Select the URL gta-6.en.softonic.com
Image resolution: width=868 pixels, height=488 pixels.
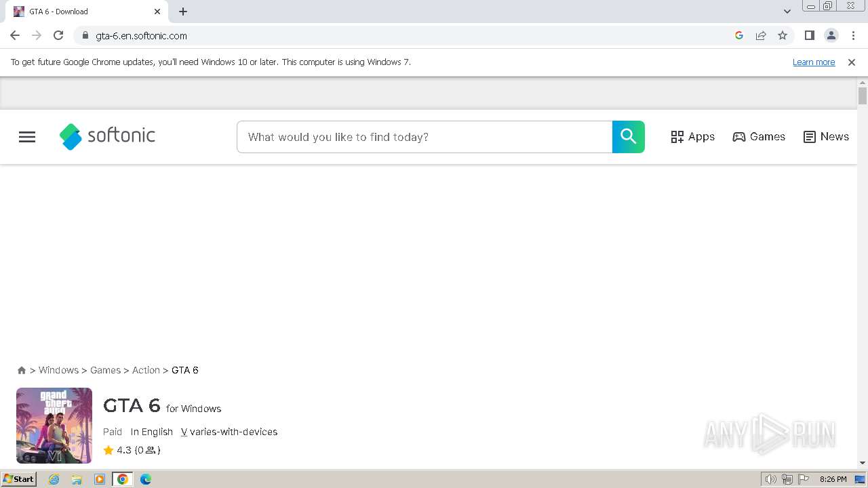click(x=141, y=36)
